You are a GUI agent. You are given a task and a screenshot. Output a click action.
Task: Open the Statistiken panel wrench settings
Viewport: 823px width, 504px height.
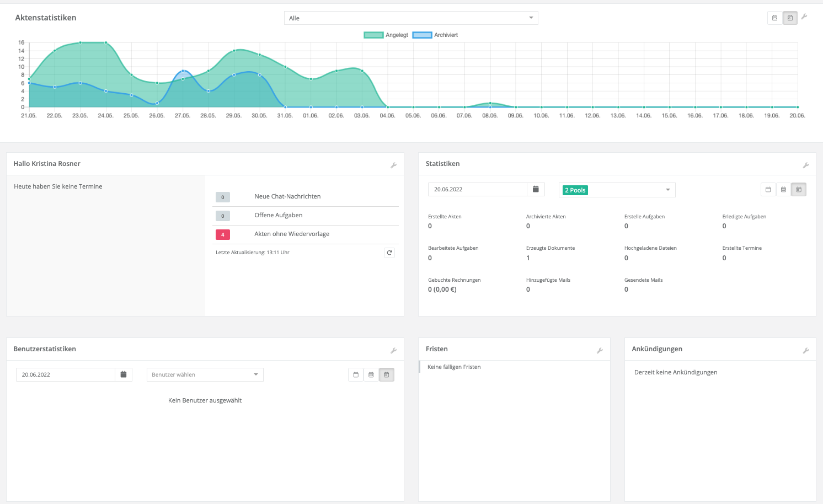[806, 165]
